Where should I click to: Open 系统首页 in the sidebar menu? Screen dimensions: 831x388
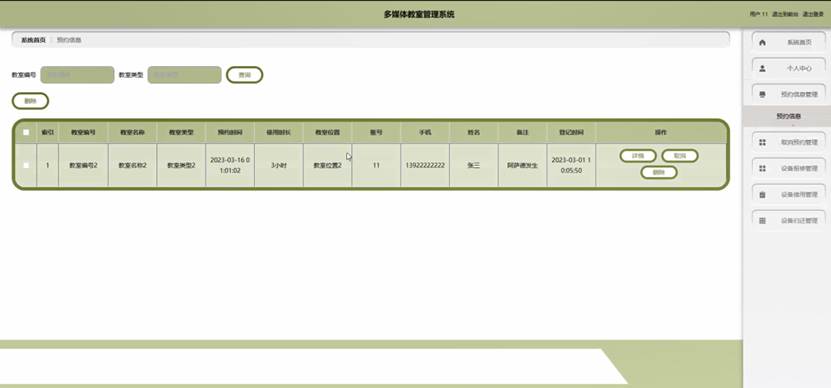(788, 42)
